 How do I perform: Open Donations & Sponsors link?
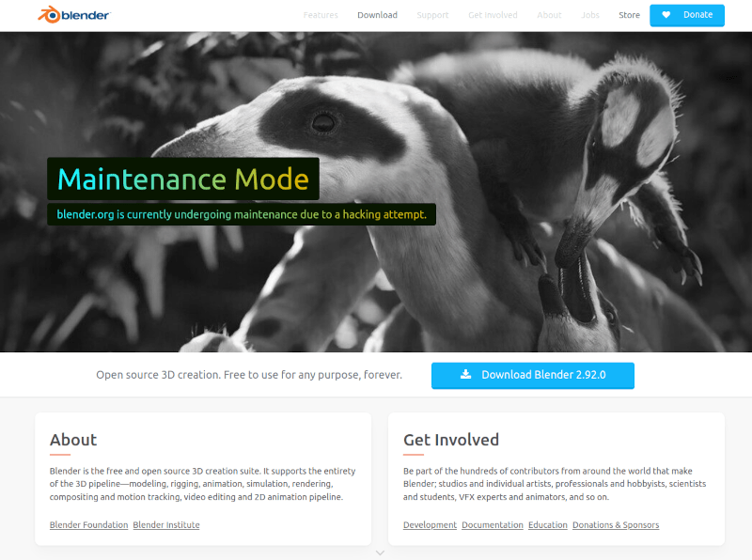click(616, 525)
